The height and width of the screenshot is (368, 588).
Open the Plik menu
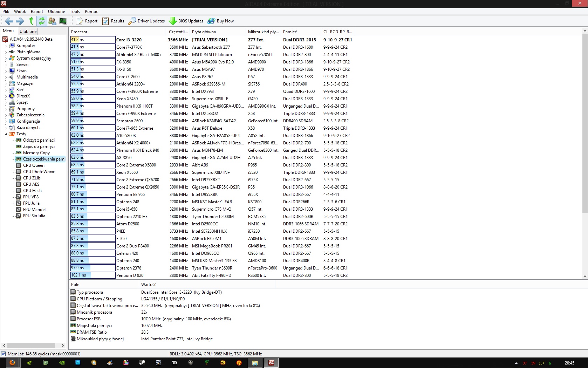[x=6, y=12]
